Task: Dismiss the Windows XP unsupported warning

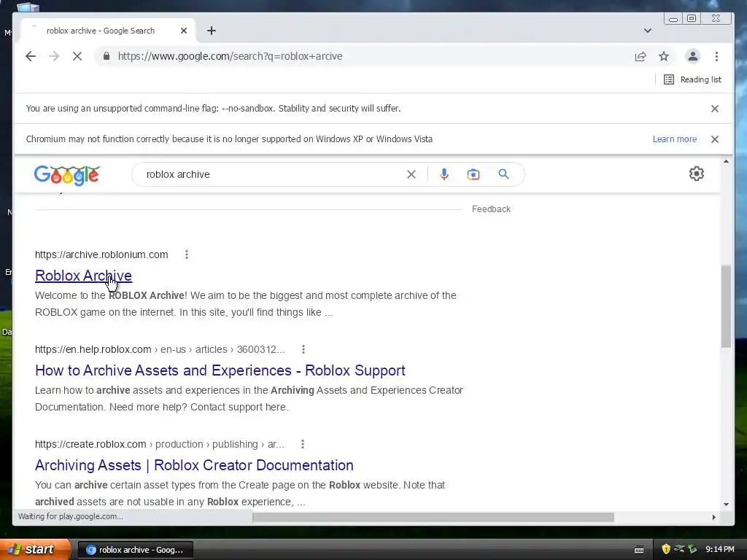Action: point(715,139)
